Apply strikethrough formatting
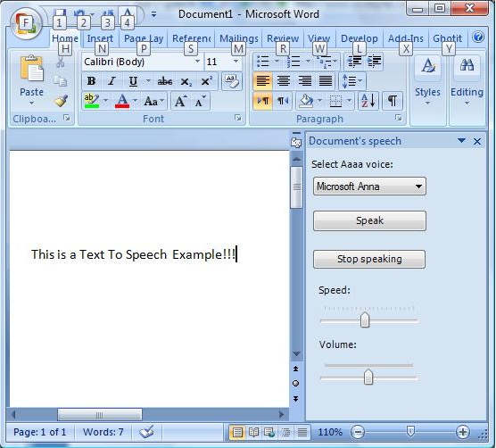This screenshot has height=448, width=496. [x=165, y=81]
